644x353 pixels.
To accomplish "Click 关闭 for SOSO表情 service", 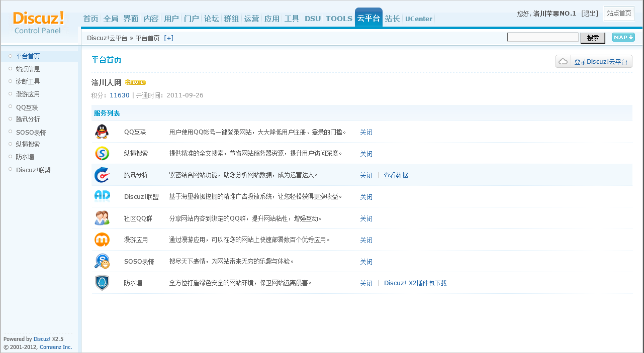I will [366, 262].
